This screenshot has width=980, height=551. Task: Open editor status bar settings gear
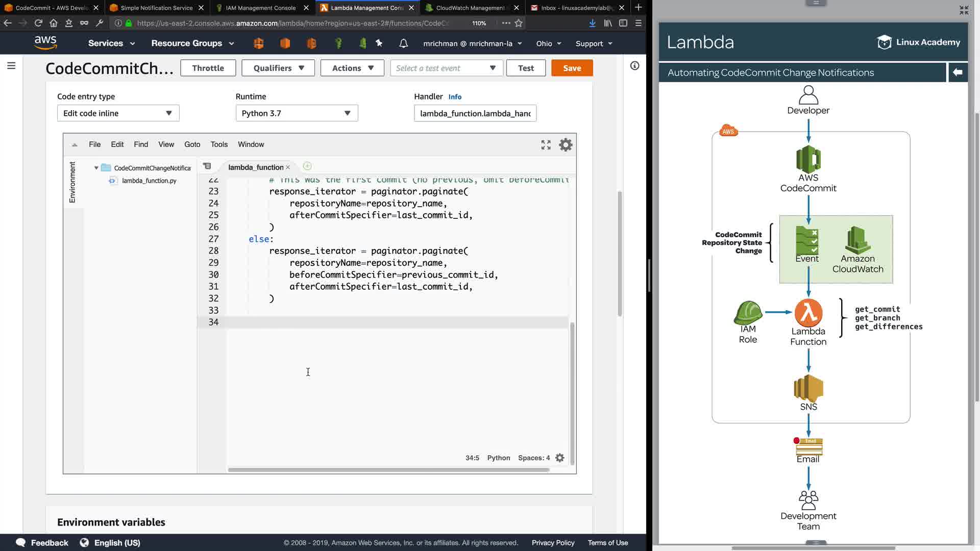[560, 458]
